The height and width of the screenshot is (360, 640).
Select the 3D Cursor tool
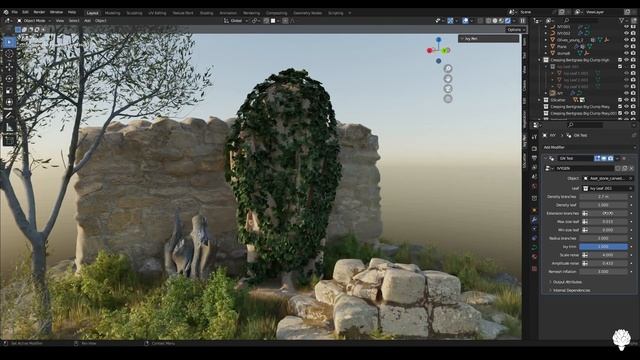coord(9,54)
